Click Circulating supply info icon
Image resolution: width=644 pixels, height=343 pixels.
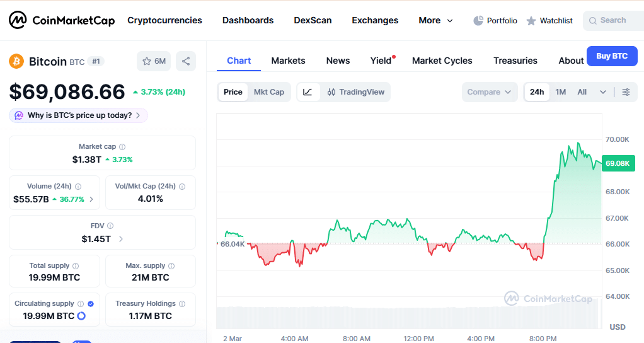(81, 303)
